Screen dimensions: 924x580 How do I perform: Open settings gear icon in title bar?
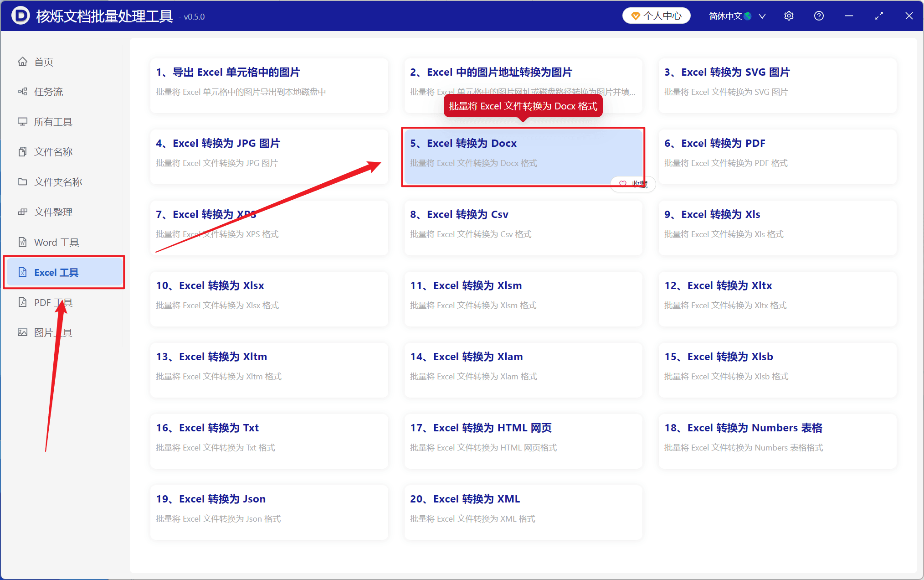[x=789, y=16]
